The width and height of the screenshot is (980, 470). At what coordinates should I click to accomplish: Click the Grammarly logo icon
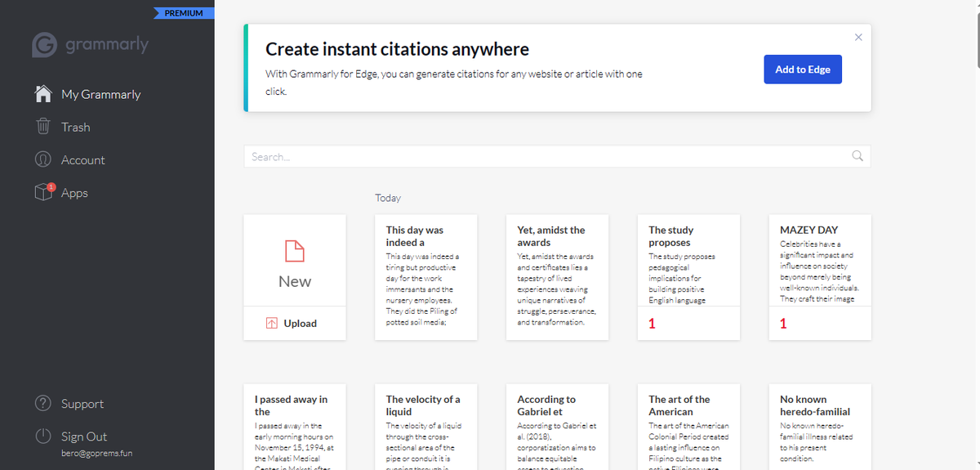45,45
